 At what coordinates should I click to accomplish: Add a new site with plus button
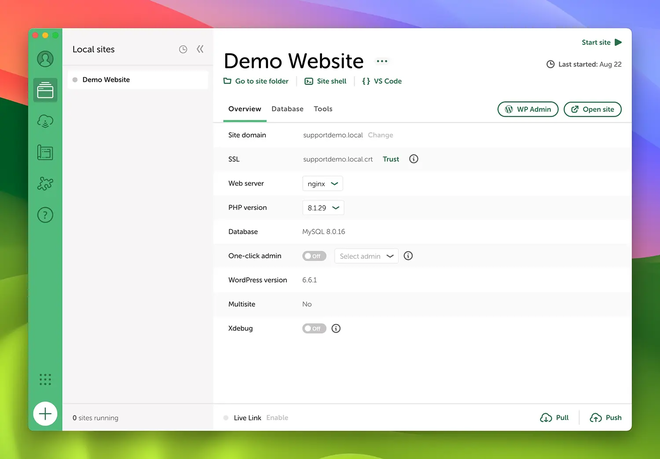[x=45, y=414]
